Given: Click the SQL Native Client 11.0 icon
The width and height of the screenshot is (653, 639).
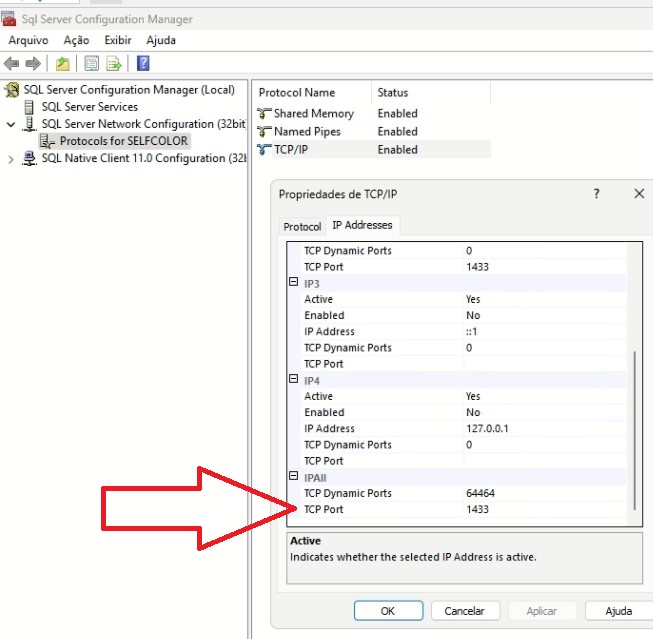Looking at the screenshot, I should 29,158.
